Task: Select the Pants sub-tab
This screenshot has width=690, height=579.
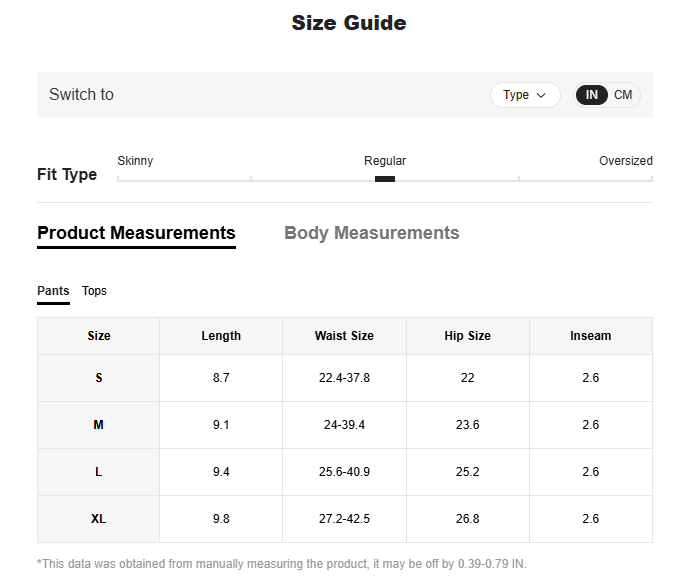Action: click(x=53, y=291)
